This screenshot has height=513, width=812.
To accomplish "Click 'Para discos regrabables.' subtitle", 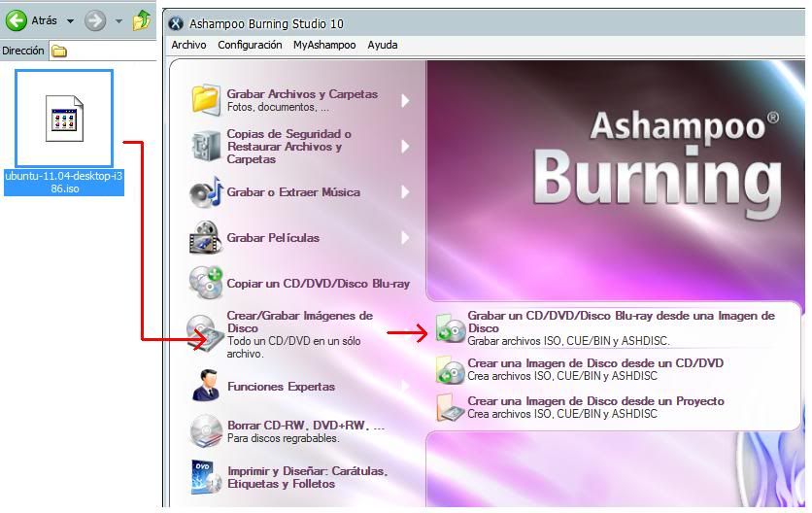I will coord(284,438).
